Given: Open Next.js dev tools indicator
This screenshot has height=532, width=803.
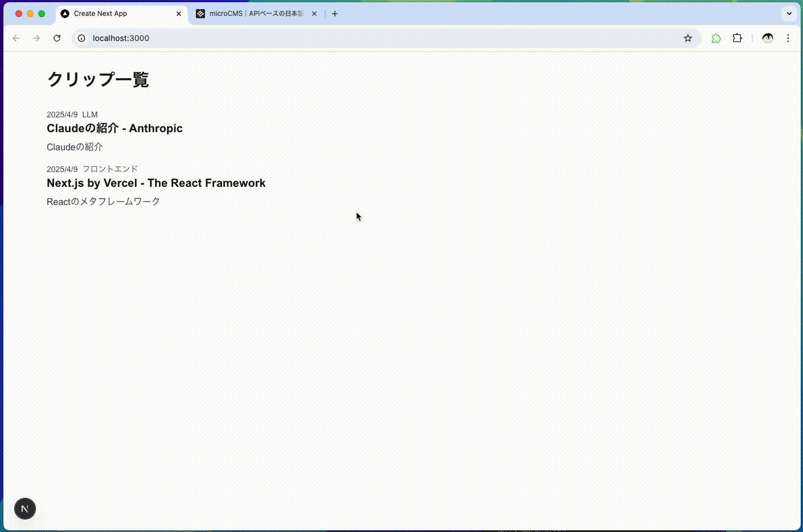Looking at the screenshot, I should click(x=25, y=509).
